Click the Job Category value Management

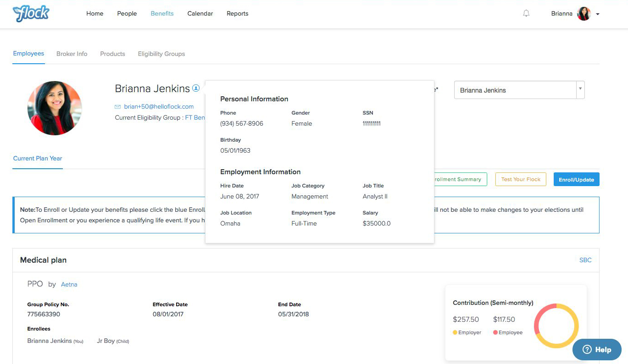[310, 197]
